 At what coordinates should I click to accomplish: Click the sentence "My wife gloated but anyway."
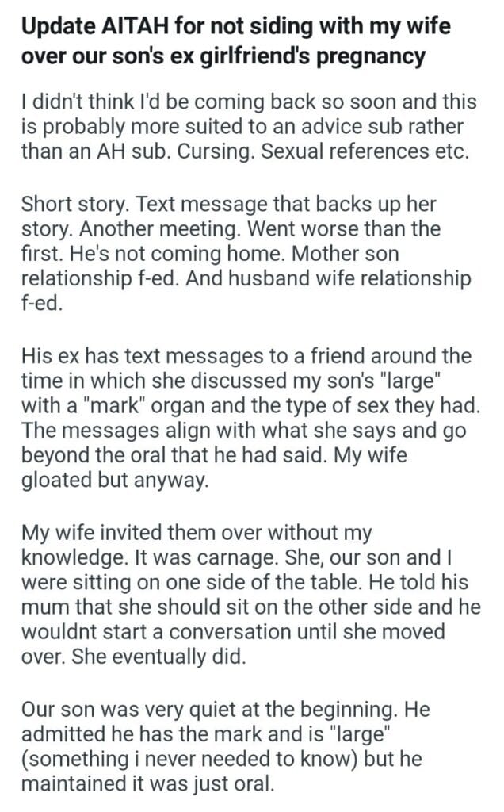(113, 481)
